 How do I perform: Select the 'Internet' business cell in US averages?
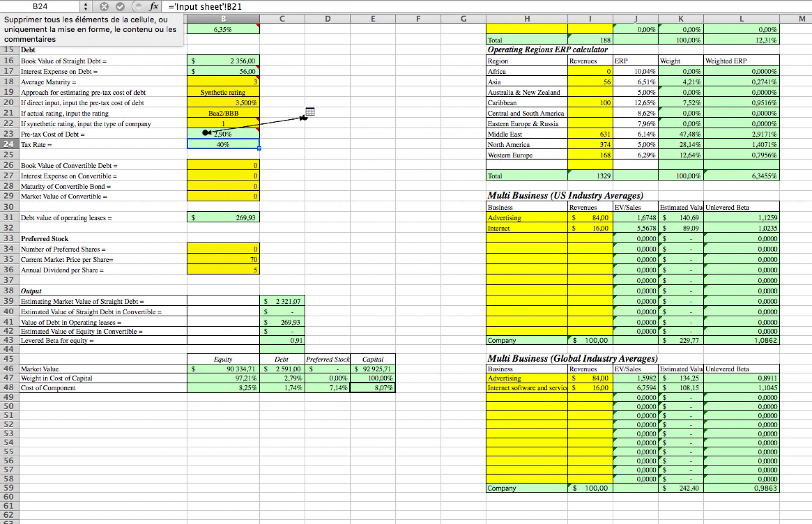coord(527,228)
